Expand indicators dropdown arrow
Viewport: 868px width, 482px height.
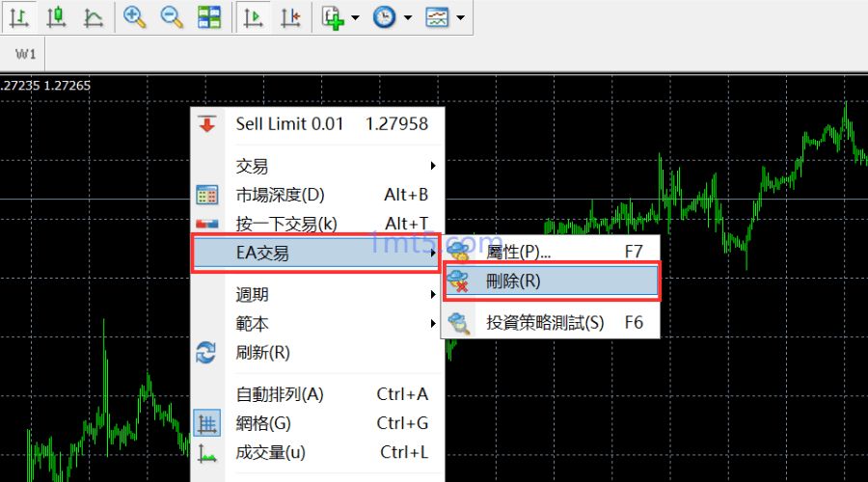click(x=355, y=17)
